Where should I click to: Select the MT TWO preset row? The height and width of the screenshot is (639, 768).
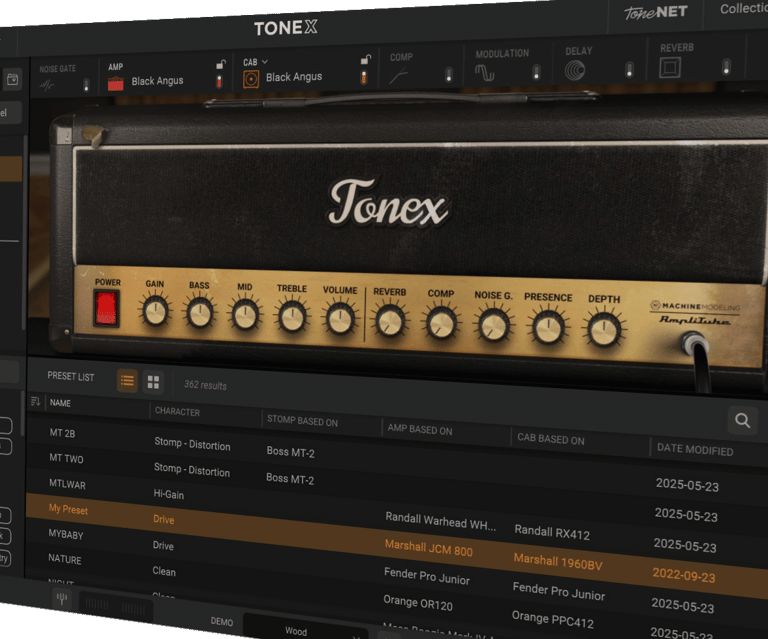(x=66, y=458)
